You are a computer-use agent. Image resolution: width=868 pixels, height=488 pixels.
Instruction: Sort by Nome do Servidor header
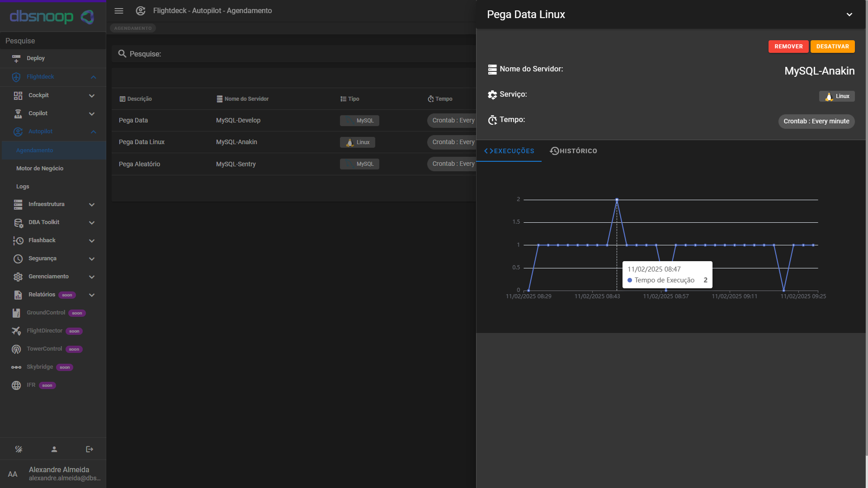coord(242,99)
